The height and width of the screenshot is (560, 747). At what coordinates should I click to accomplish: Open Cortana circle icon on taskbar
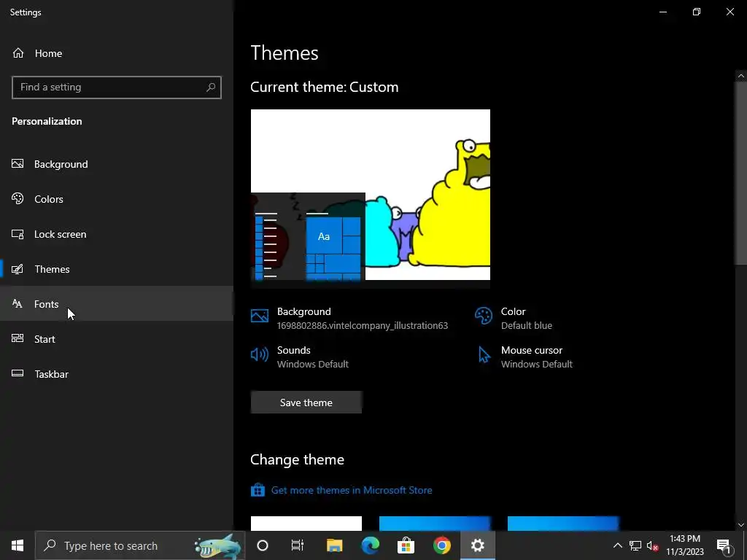(x=263, y=545)
